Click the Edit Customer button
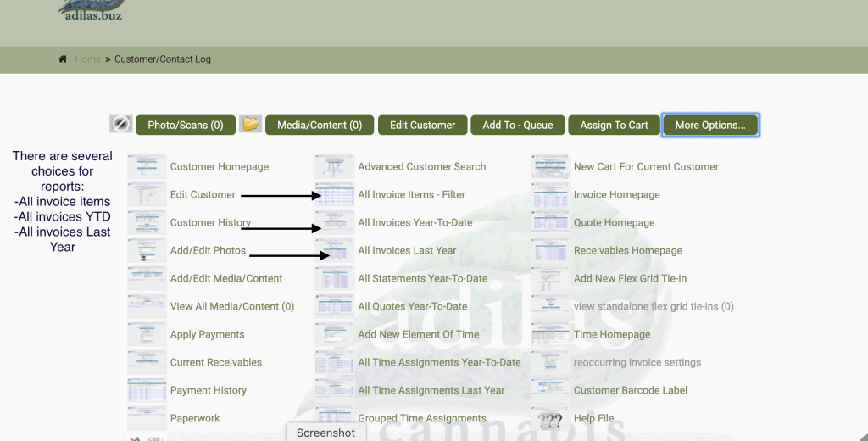Screen dimensions: 868x441 [x=422, y=126]
